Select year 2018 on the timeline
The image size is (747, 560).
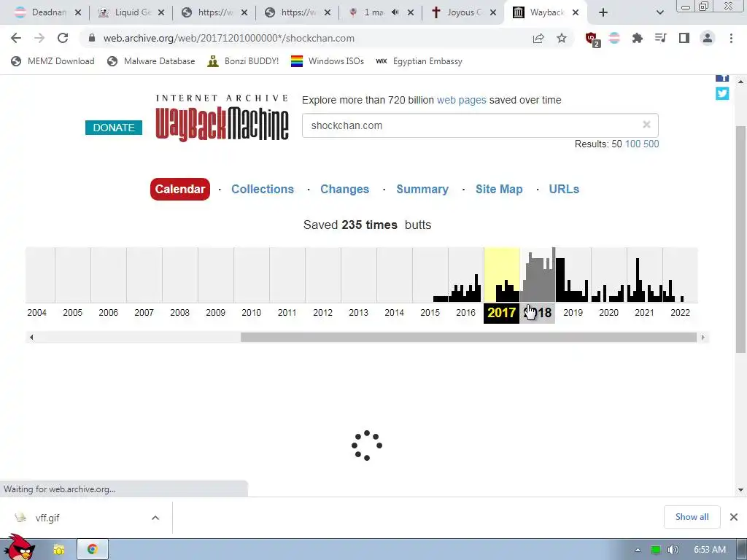[x=538, y=313]
